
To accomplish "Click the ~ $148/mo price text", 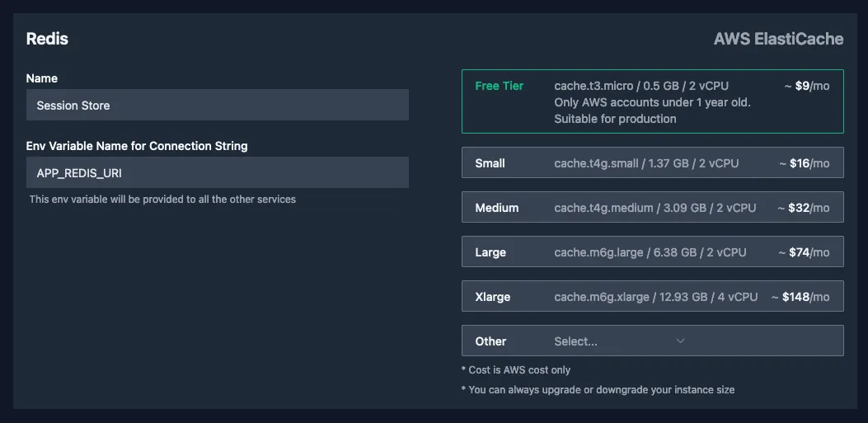I will click(800, 297).
